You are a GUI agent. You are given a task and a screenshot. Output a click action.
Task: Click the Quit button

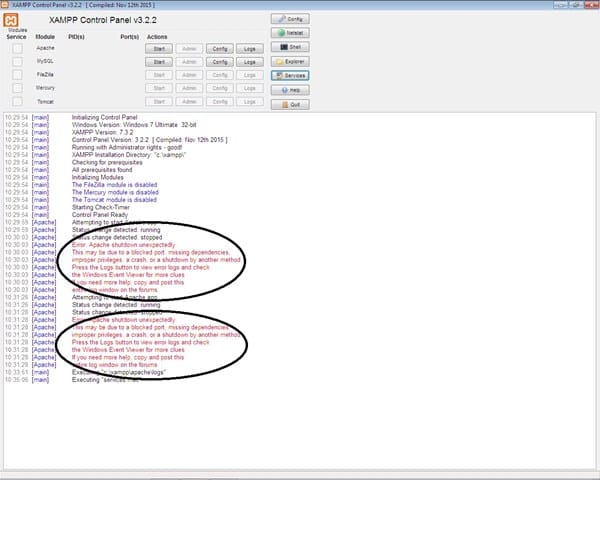[290, 104]
